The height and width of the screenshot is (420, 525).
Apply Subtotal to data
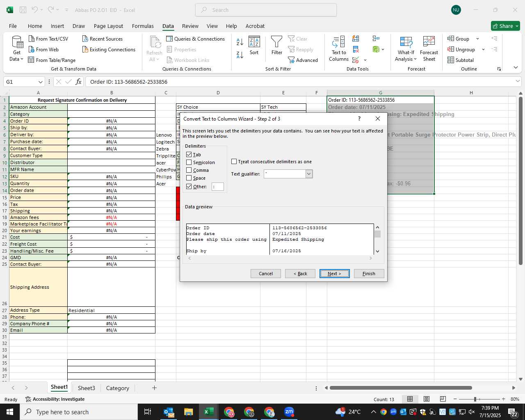(460, 60)
